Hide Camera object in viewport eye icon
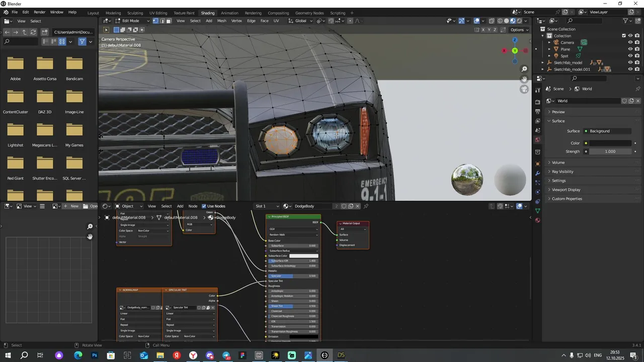 tap(630, 42)
